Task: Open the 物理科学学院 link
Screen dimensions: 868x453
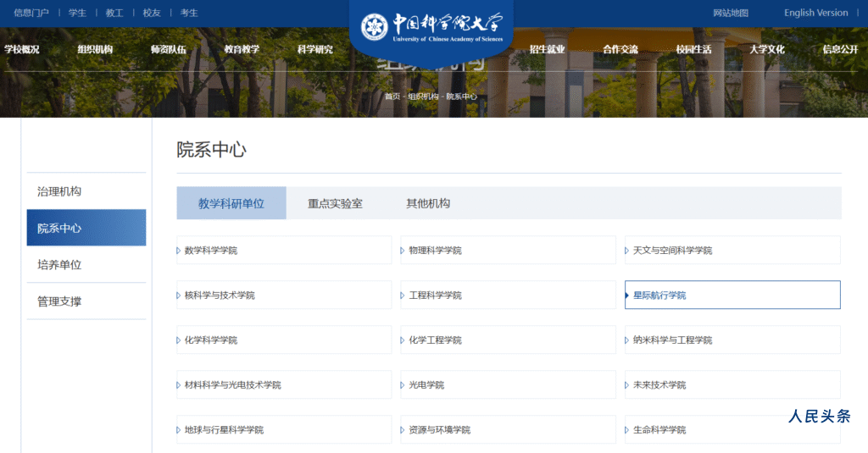Action: pos(509,250)
